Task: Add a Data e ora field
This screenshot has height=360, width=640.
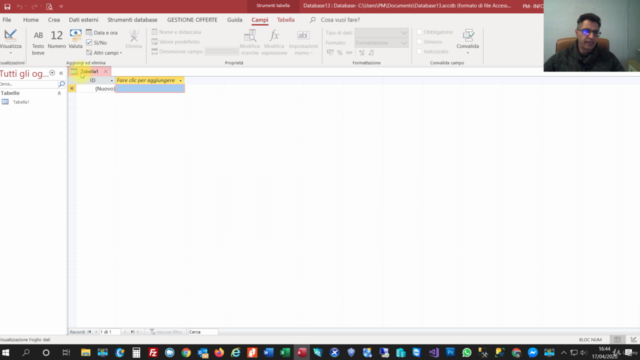Action: click(x=102, y=33)
